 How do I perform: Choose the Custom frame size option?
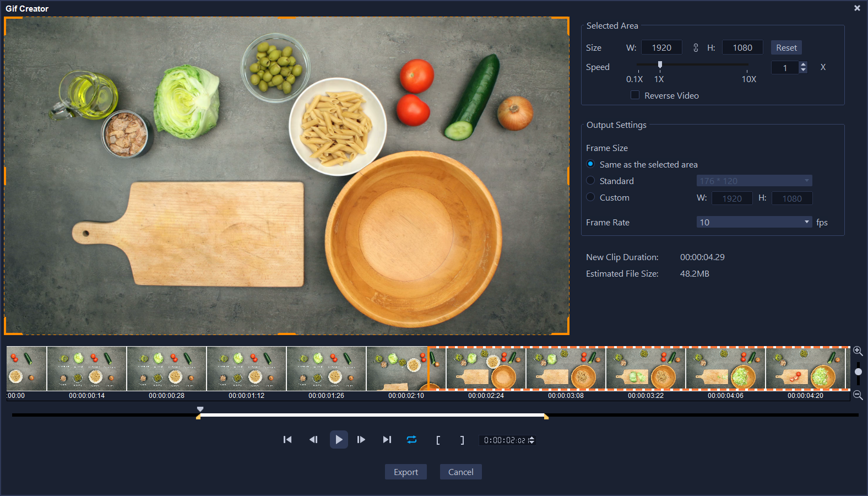click(x=591, y=197)
